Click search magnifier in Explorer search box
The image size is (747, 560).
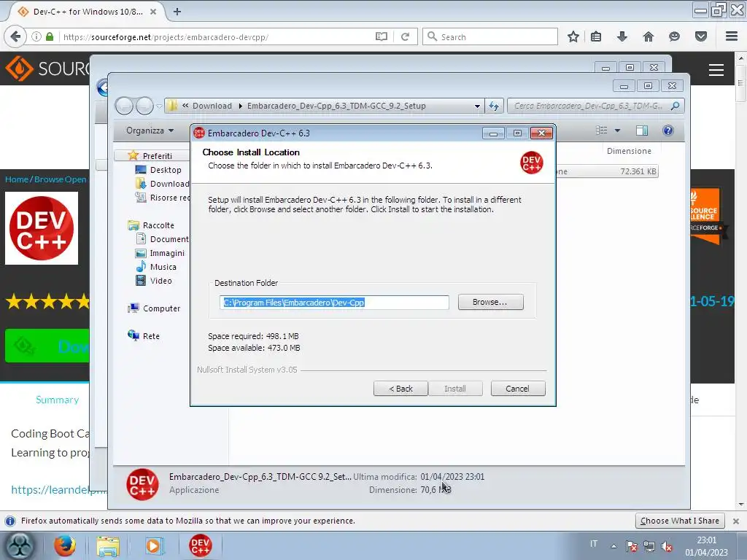[x=675, y=106]
